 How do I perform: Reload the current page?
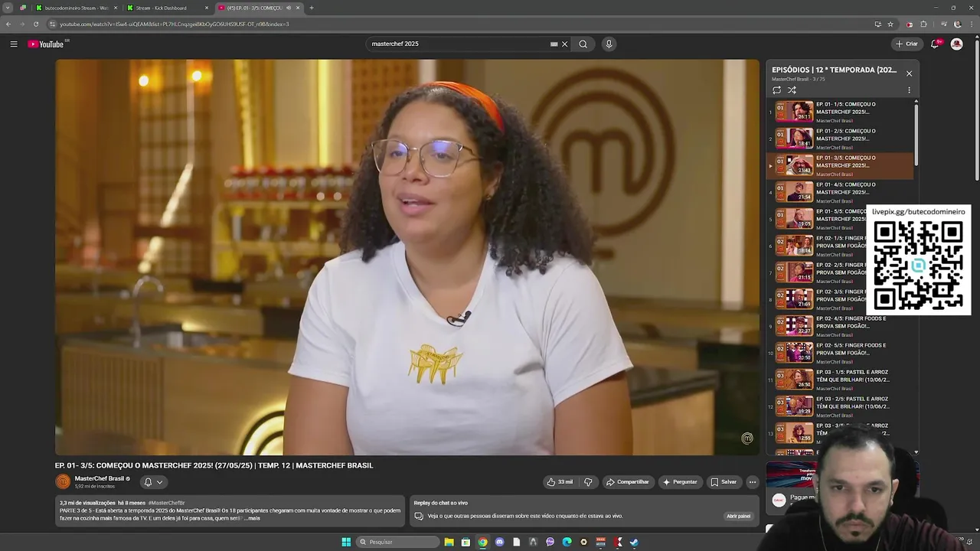(x=36, y=24)
